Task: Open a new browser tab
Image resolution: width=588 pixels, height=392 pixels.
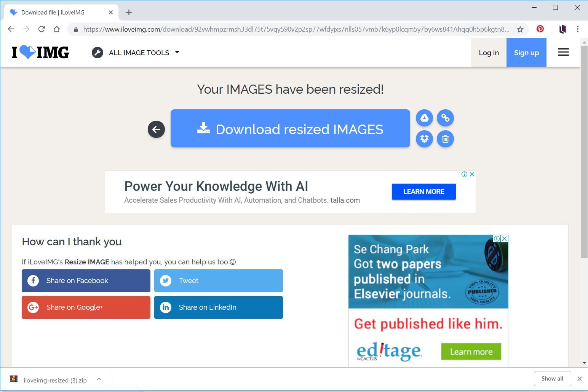Action: pyautogui.click(x=129, y=13)
